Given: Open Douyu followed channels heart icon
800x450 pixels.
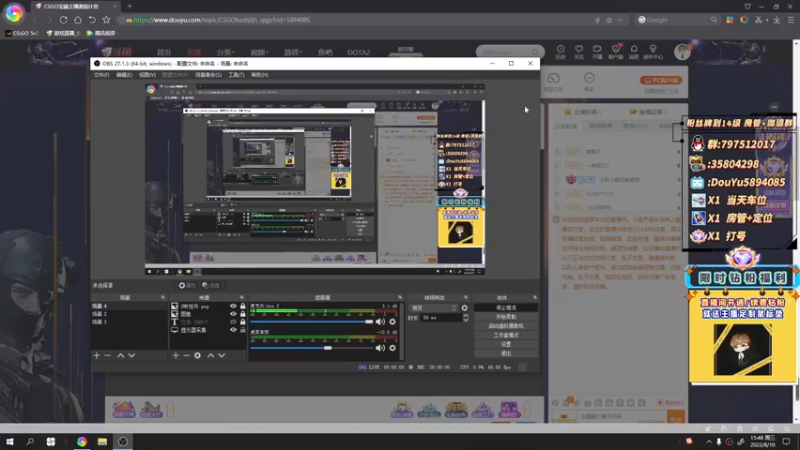Looking at the screenshot, I should click(579, 52).
